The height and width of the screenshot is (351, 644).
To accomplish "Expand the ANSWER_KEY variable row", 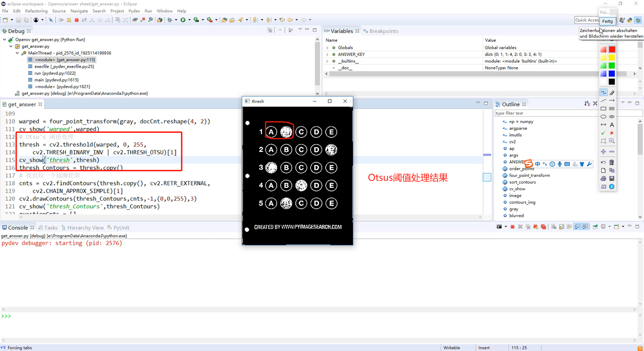I will click(x=327, y=54).
